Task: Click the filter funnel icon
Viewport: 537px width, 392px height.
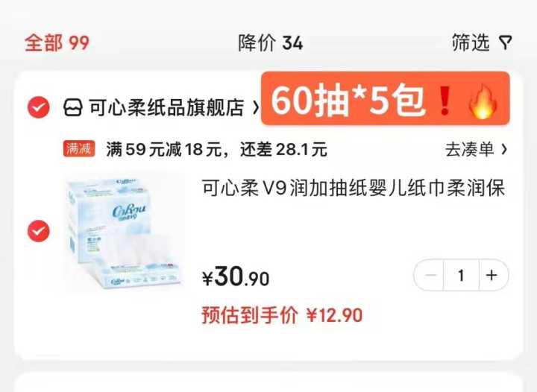Action: [506, 42]
